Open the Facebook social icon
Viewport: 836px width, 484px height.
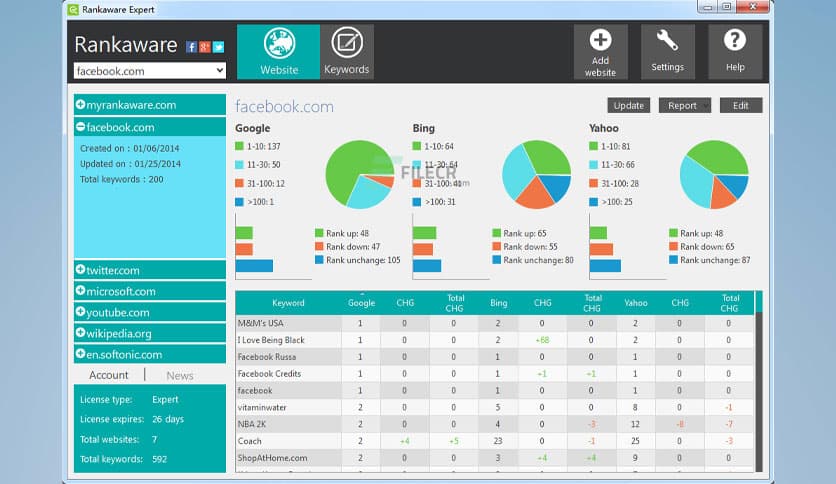pyautogui.click(x=191, y=47)
